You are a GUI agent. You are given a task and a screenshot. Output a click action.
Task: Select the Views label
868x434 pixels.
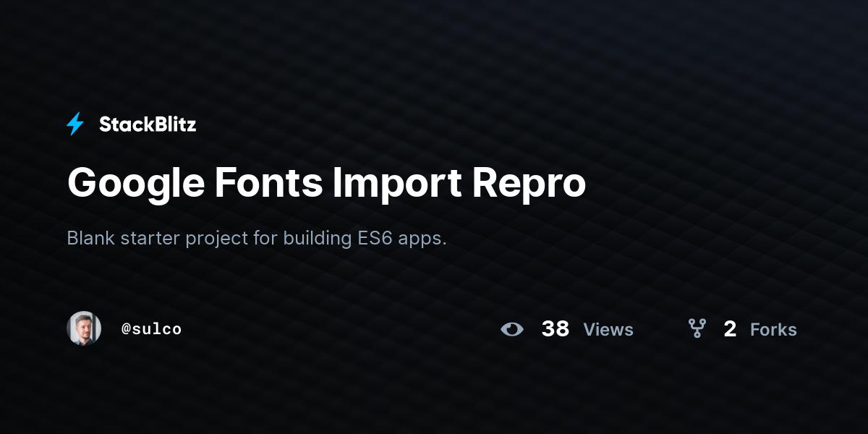pyautogui.click(x=608, y=330)
